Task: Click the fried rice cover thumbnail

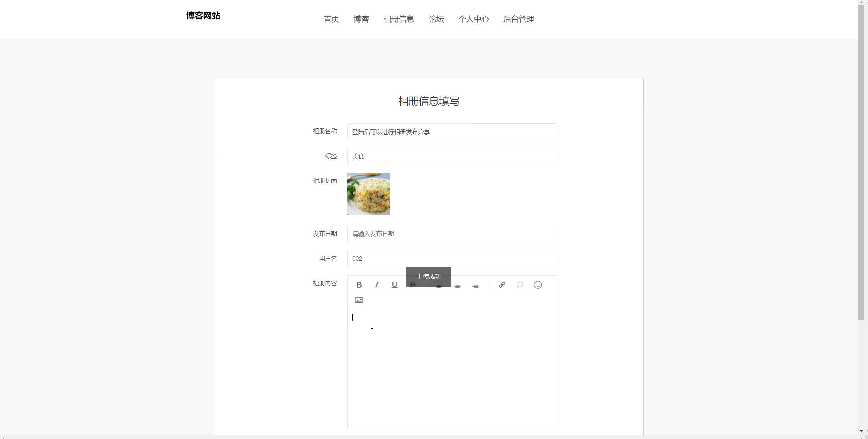Action: [369, 194]
